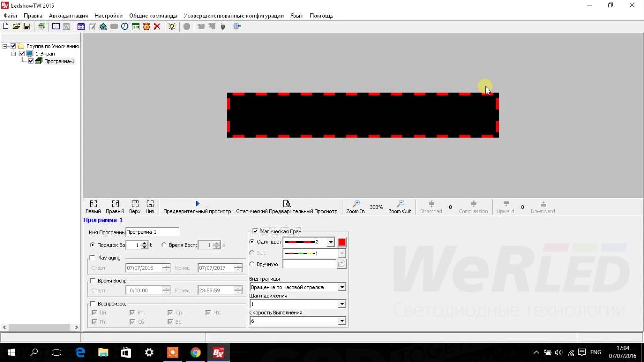Open the Один цвет border pattern dropdown
644x362 pixels.
(331, 242)
